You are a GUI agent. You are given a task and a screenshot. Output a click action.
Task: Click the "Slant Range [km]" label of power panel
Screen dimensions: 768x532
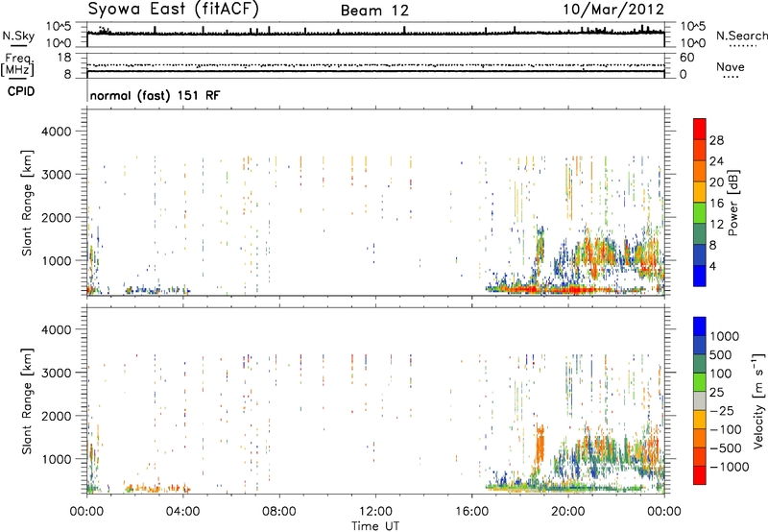[27, 203]
